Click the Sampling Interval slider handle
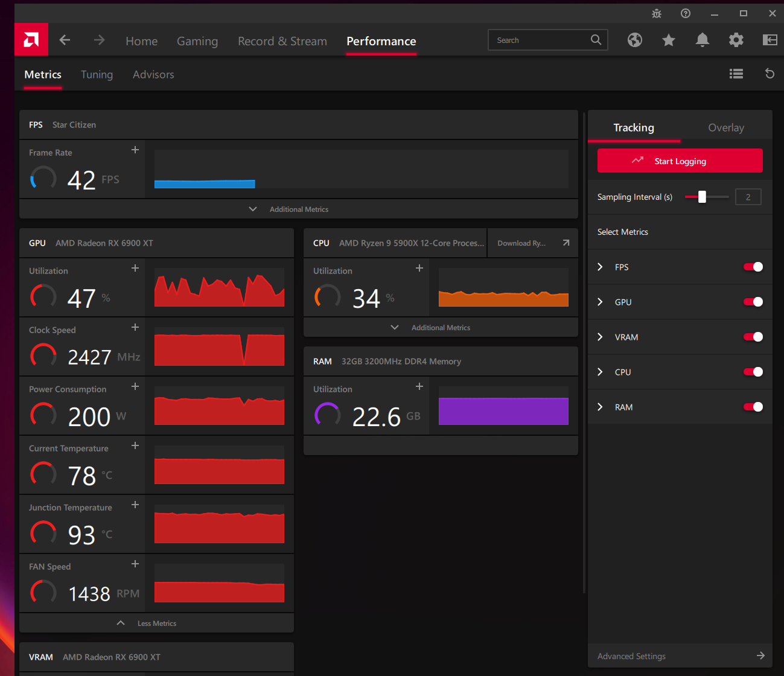This screenshot has width=784, height=676. pyautogui.click(x=702, y=197)
